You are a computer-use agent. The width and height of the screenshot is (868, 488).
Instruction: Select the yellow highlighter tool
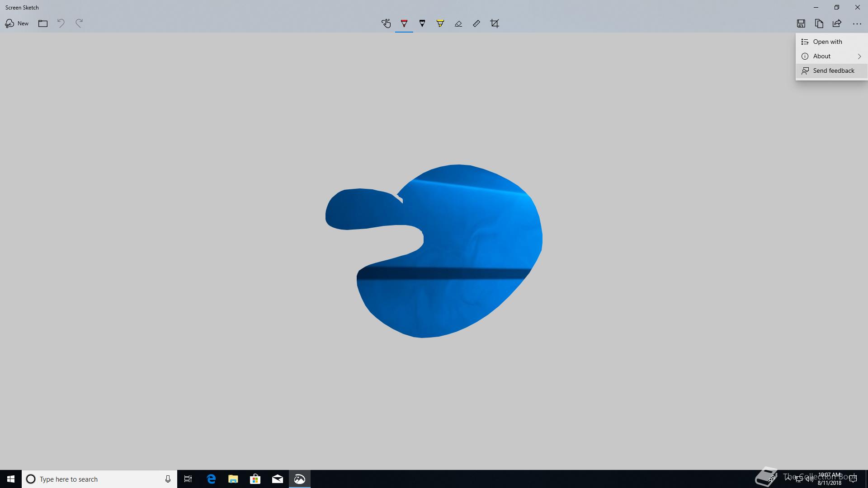coord(440,23)
